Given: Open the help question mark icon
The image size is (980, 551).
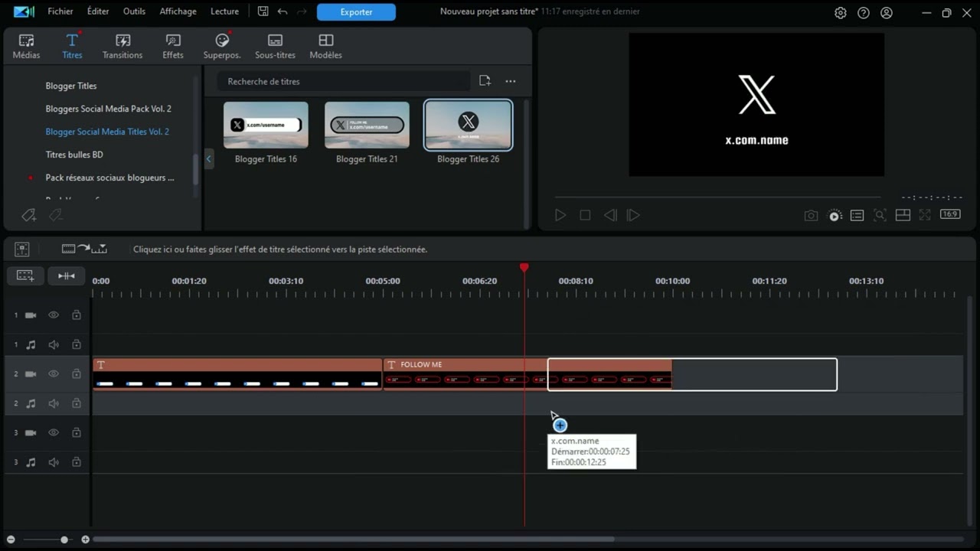Looking at the screenshot, I should (864, 13).
